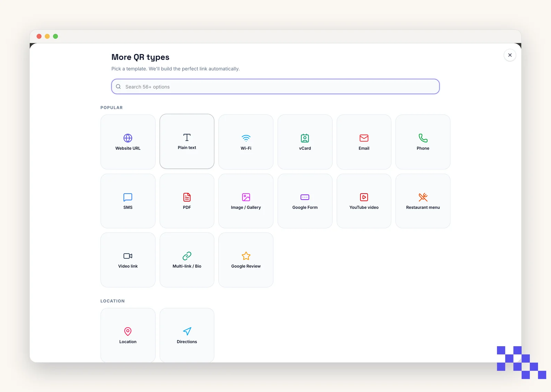Screen dimensions: 551x392
Task: Choose the Plain text T icon
Action: [187, 137]
